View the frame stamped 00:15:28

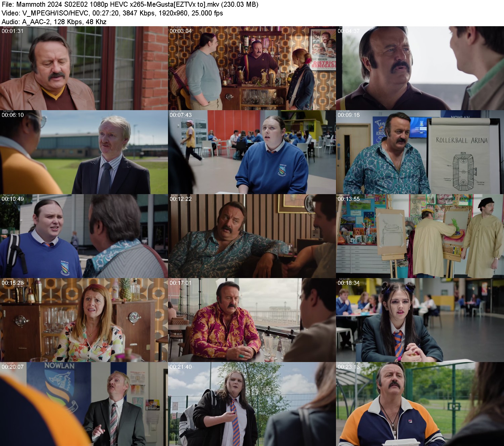point(84,320)
